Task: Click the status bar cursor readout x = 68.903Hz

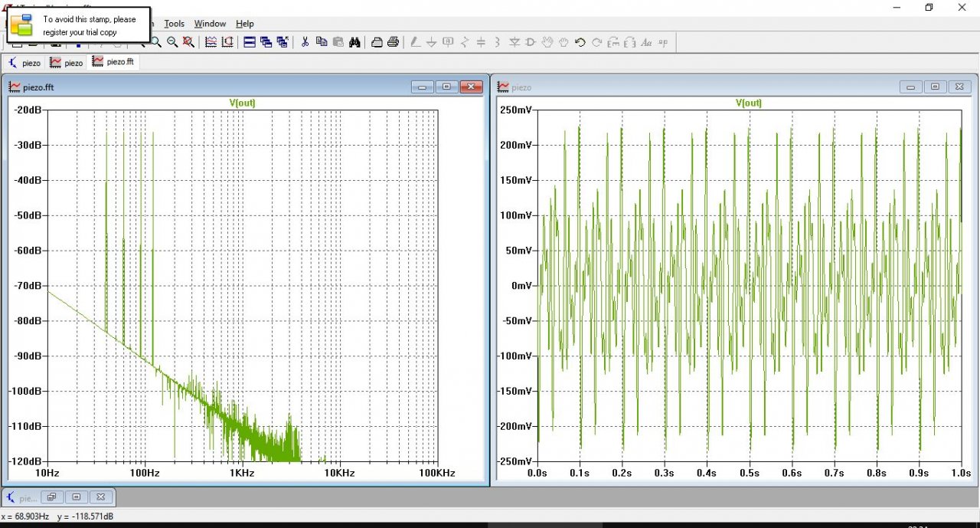Action: pyautogui.click(x=25, y=517)
